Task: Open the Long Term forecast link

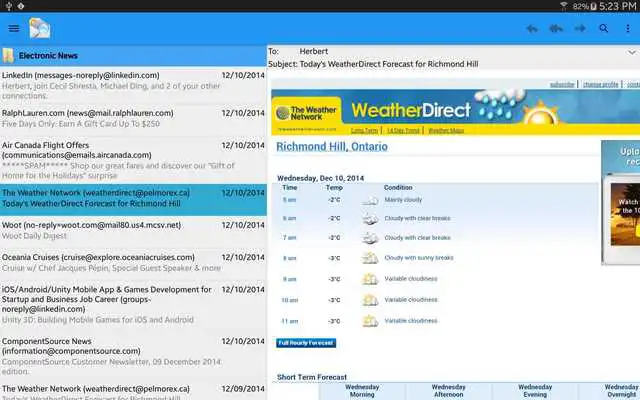Action: pyautogui.click(x=364, y=130)
